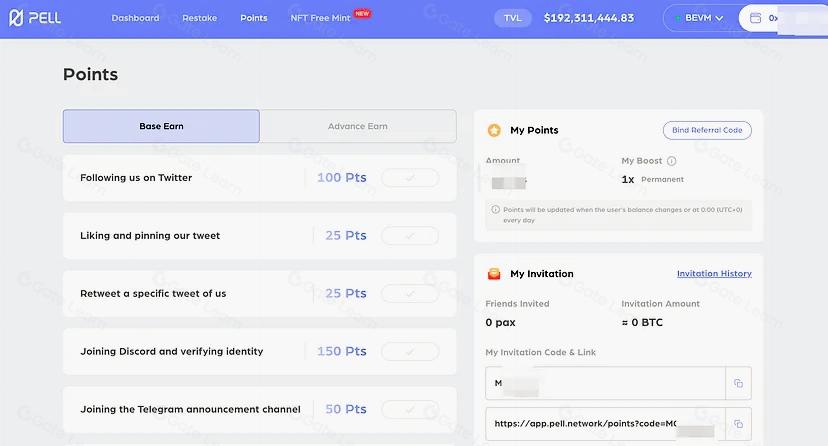The height and width of the screenshot is (446, 828).
Task: Click the invitation code field
Action: [605, 383]
